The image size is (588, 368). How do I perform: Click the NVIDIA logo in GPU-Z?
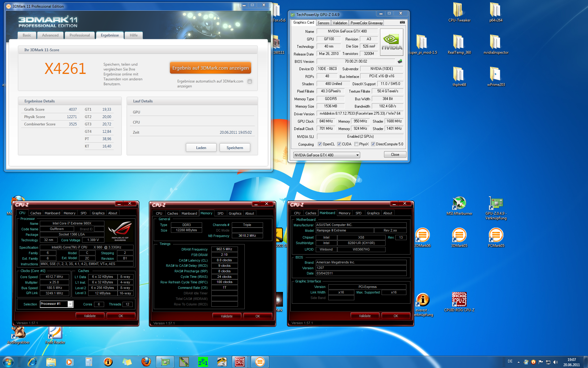[392, 42]
